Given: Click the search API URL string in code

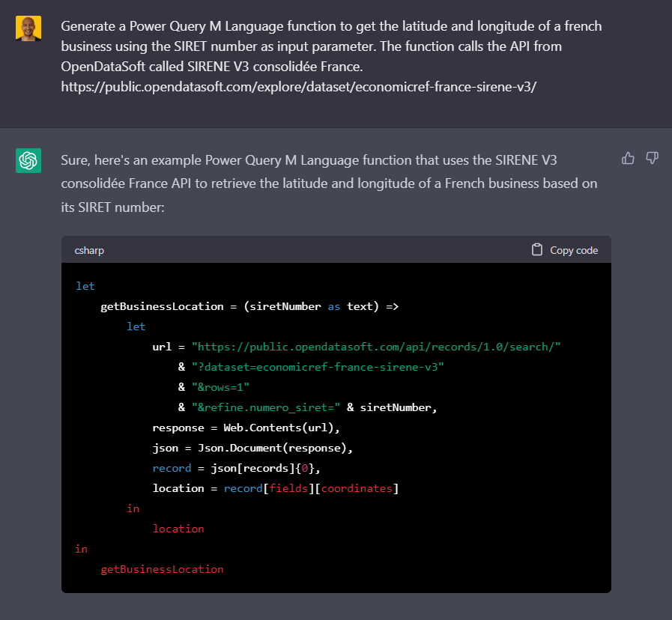Looking at the screenshot, I should (x=376, y=347).
